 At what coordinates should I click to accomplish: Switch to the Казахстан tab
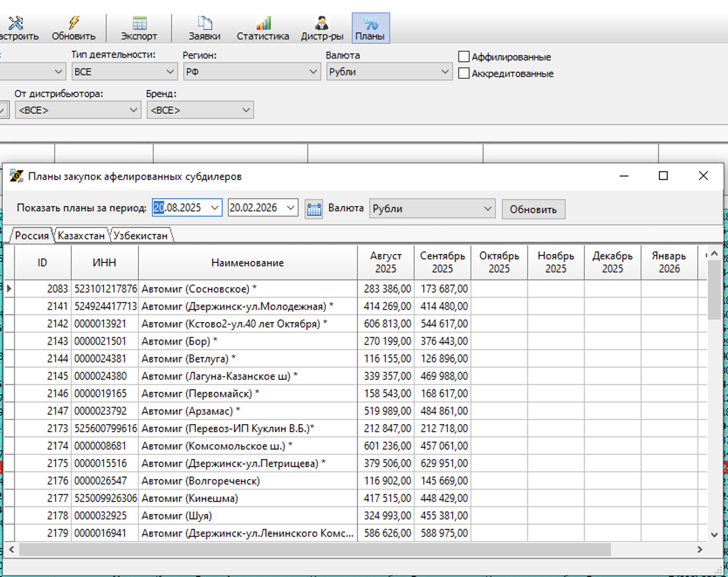pos(81,236)
